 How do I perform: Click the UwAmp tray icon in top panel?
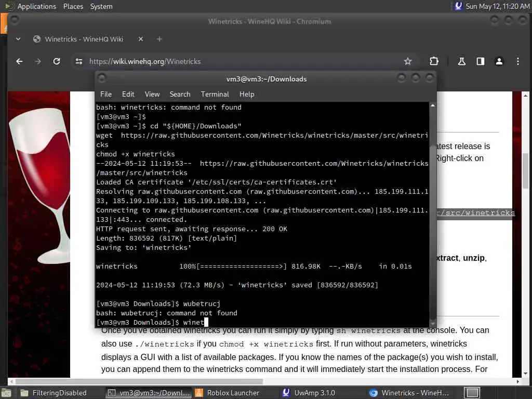pos(458,6)
